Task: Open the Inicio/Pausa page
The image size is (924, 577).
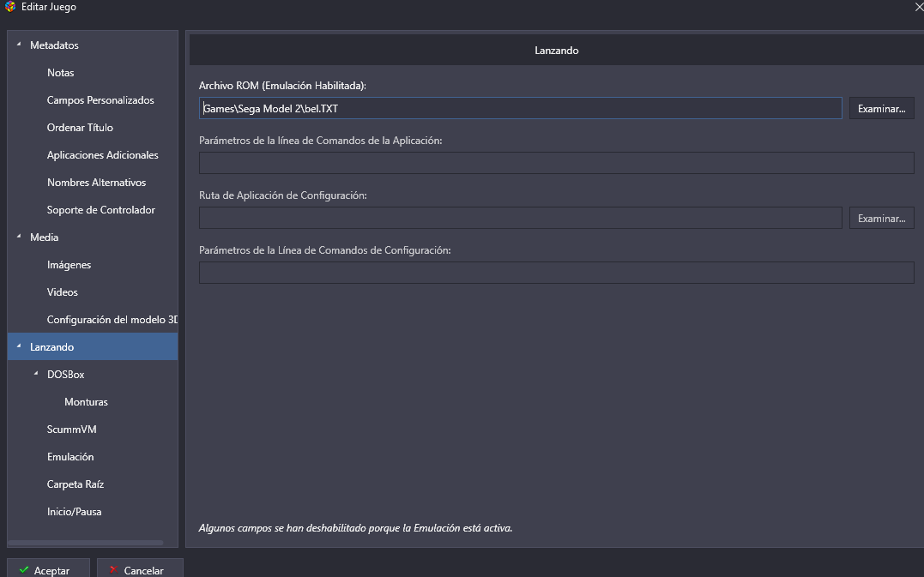Action: (x=75, y=512)
